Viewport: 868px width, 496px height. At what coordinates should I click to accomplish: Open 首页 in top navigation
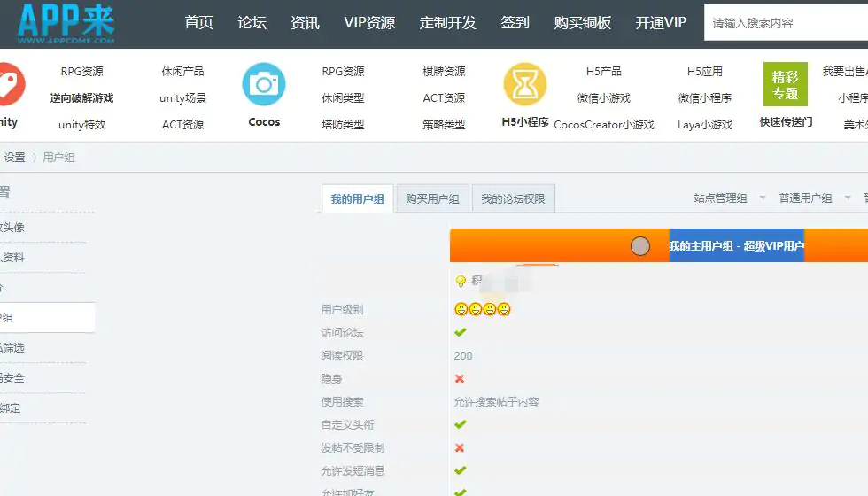point(198,23)
